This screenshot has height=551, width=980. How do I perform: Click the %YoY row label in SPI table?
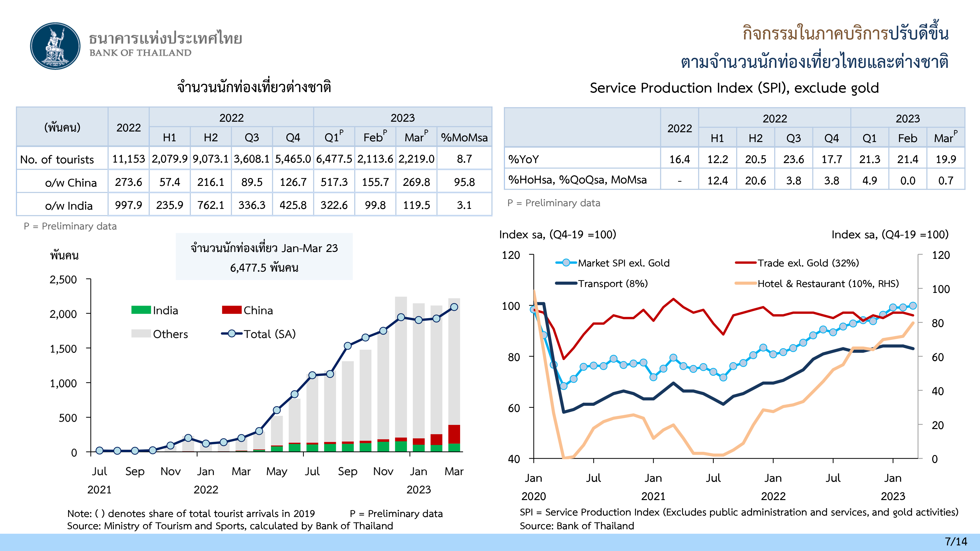(x=524, y=159)
